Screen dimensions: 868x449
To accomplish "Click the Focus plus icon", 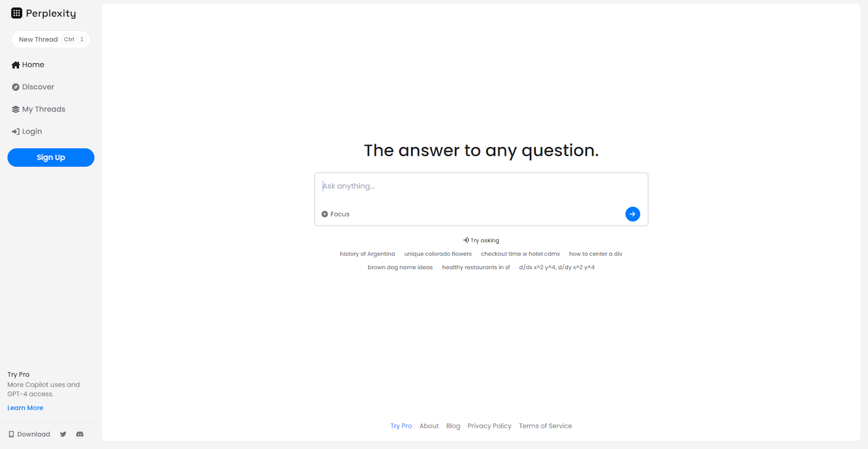I will 324,214.
